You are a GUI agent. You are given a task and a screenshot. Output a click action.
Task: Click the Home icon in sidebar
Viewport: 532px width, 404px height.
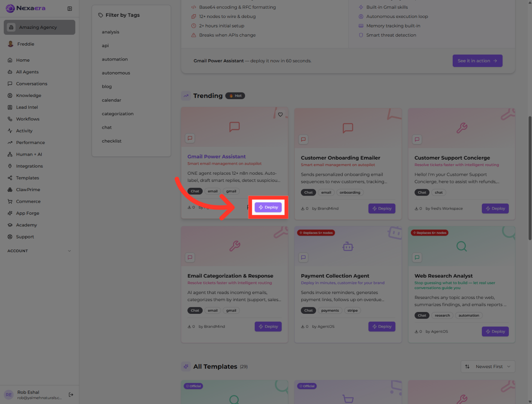coord(10,60)
